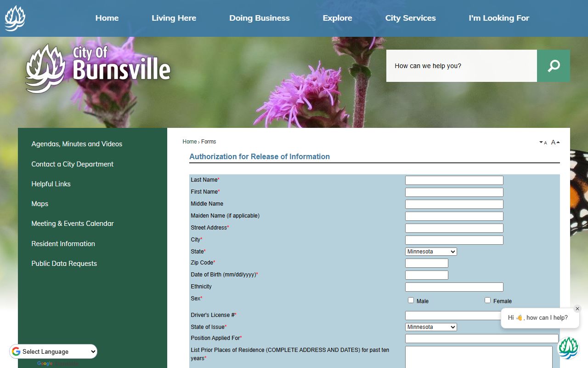Close the chat help bubble
Screen dimensions: 588x368
point(577,309)
